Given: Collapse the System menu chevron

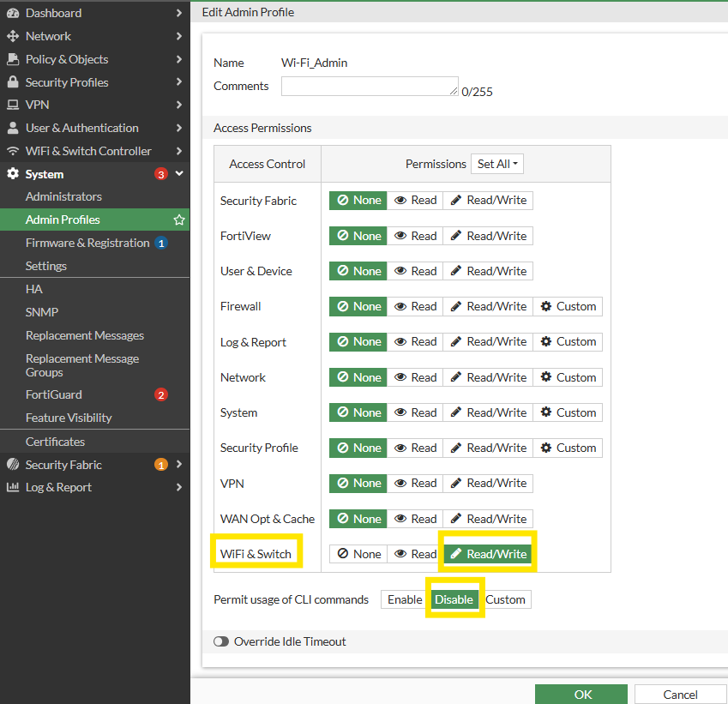Looking at the screenshot, I should 179,174.
